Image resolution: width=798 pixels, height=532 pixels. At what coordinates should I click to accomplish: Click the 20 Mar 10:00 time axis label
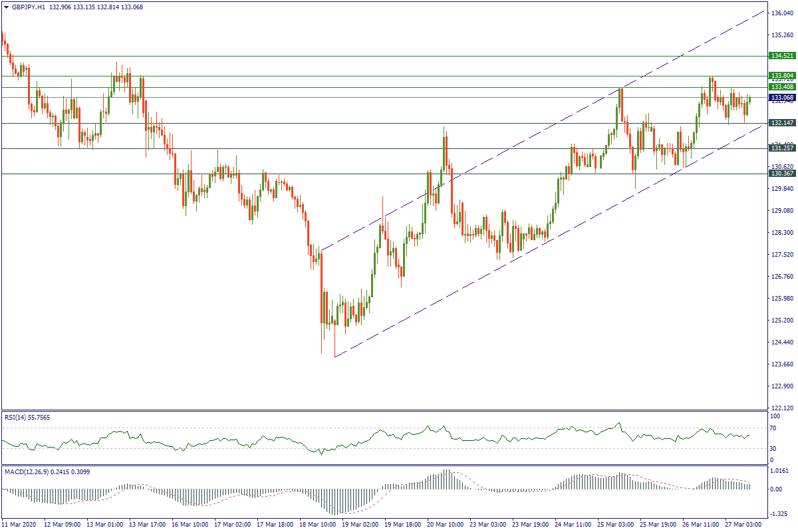point(446,525)
